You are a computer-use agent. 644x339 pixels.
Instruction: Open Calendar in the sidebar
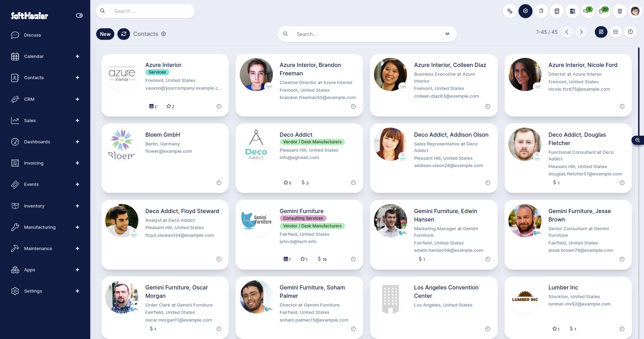point(34,56)
